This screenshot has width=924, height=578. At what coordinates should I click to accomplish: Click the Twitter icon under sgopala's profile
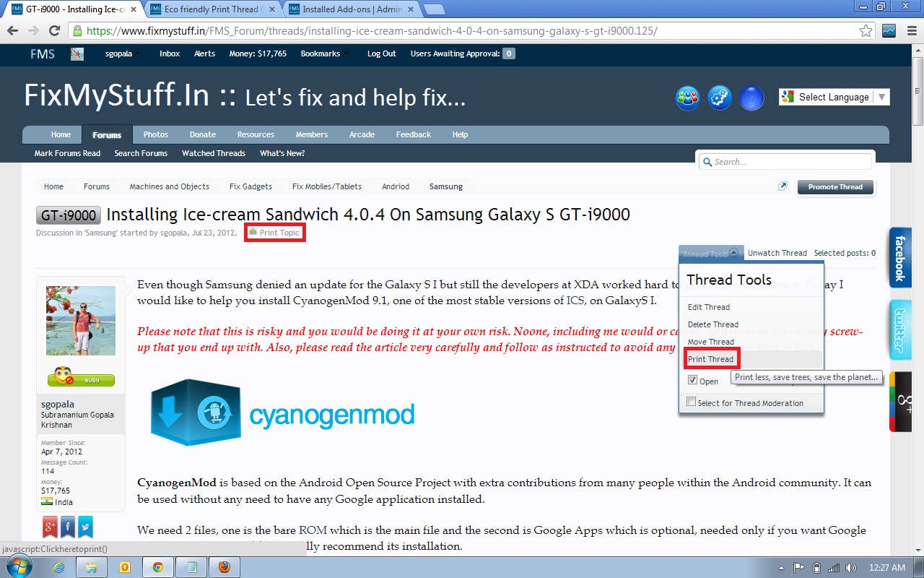85,527
